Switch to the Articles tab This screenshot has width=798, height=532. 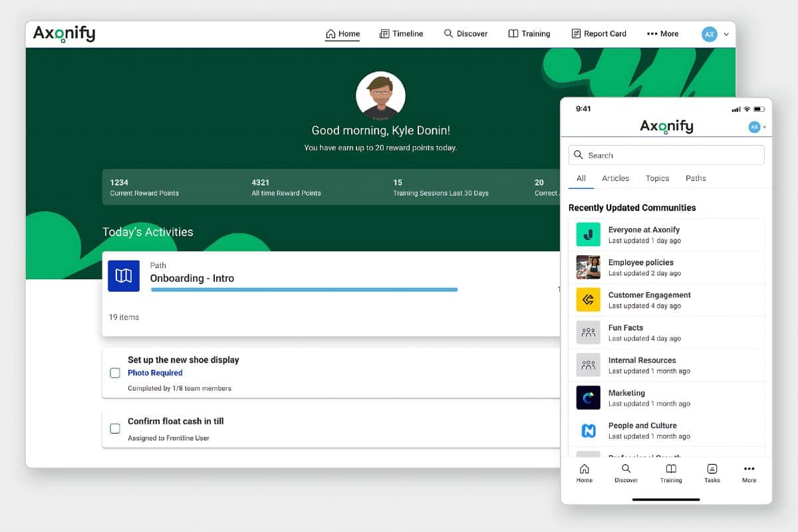click(616, 178)
